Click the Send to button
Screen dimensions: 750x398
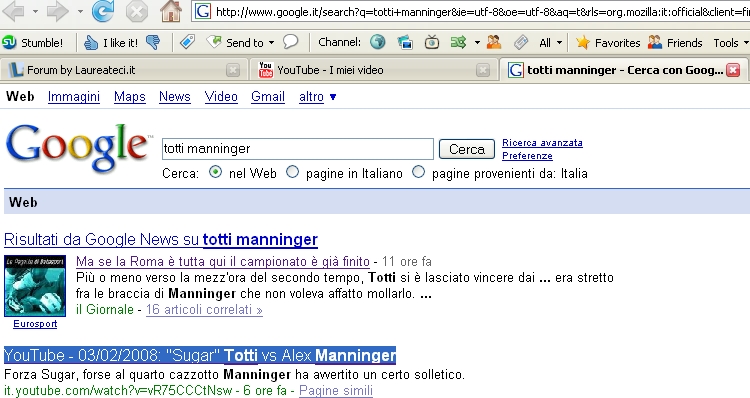coord(235,43)
